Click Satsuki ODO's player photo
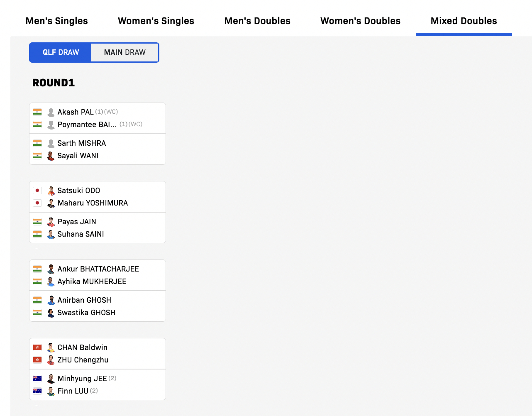The width and height of the screenshot is (532, 416). pyautogui.click(x=51, y=191)
